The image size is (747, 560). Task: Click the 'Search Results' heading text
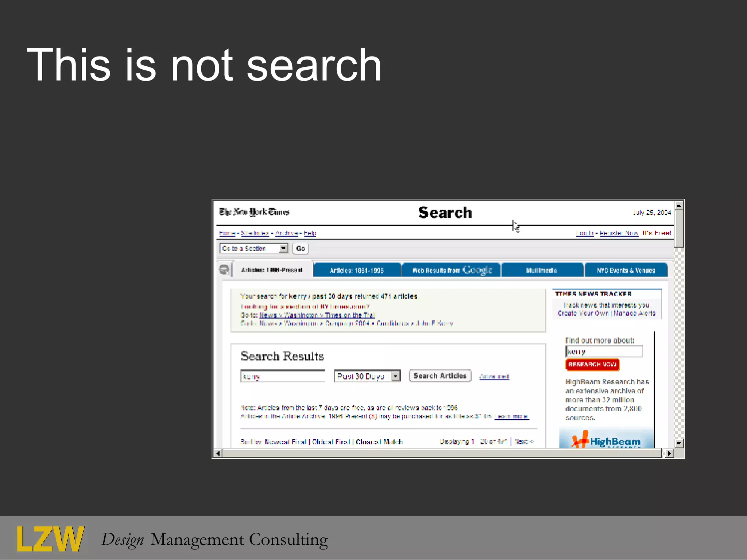click(282, 356)
